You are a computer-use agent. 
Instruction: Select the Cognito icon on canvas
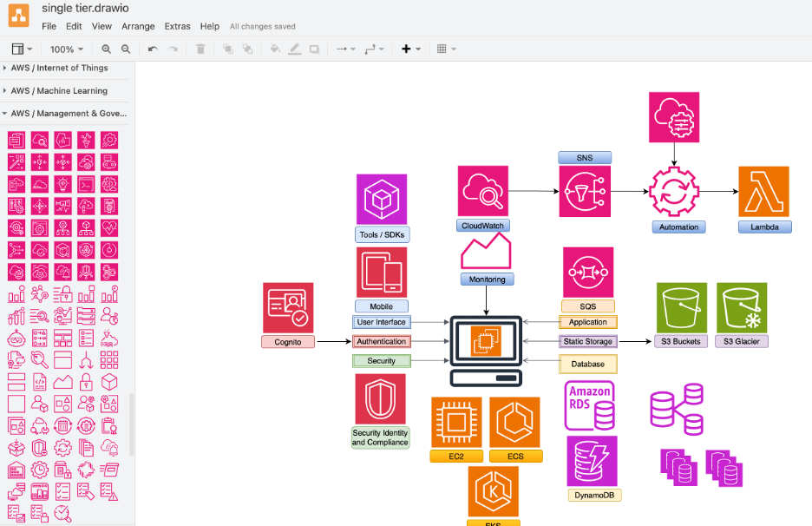point(288,308)
